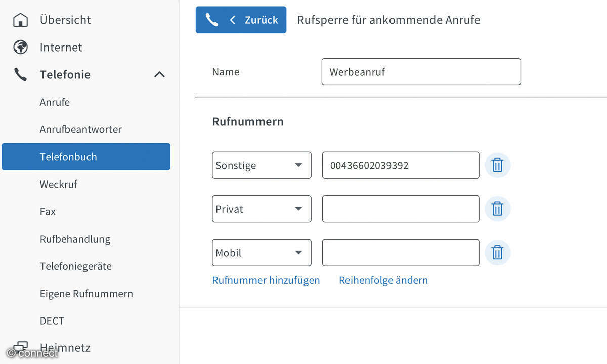The width and height of the screenshot is (607, 364).
Task: Click the Rufnummer hinzufügen link
Action: [x=266, y=280]
